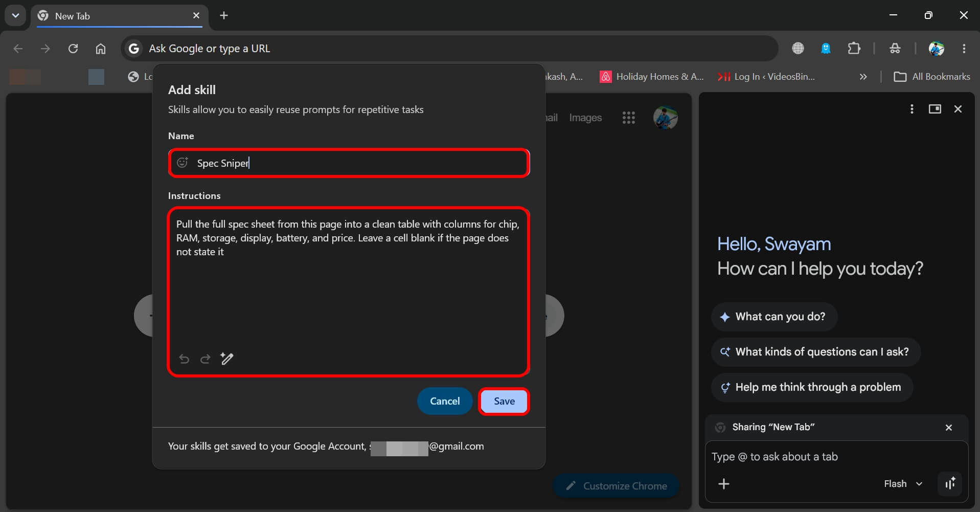
Task: Open the Google apps grid
Action: 629,118
